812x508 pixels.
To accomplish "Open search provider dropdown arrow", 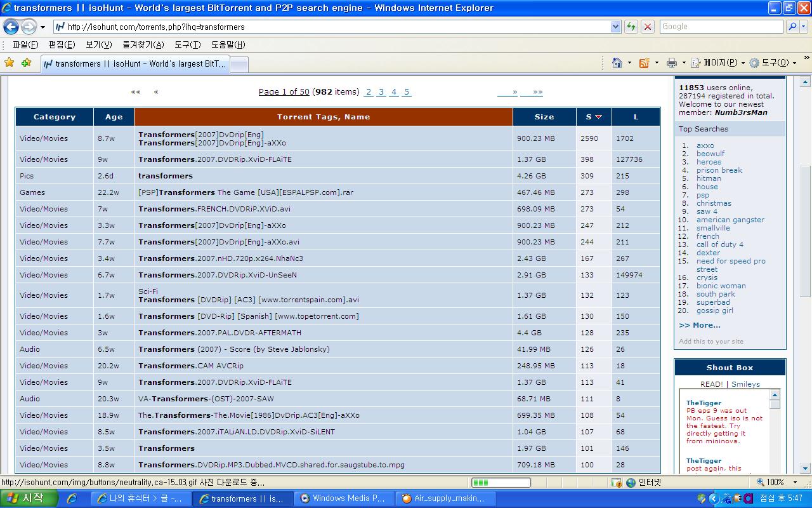I will (x=804, y=27).
